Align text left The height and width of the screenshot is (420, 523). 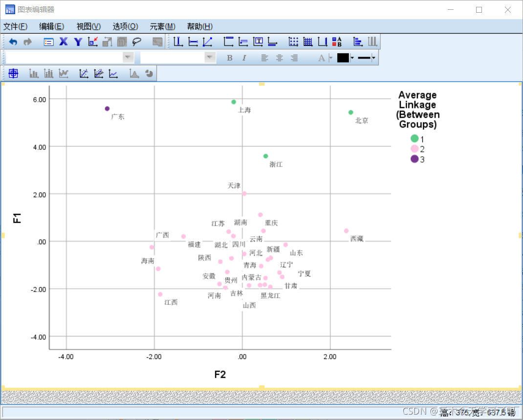point(264,58)
